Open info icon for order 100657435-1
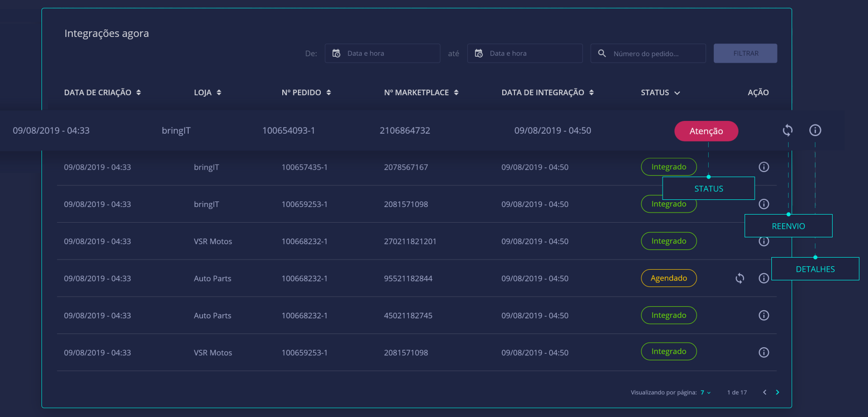 coord(764,167)
